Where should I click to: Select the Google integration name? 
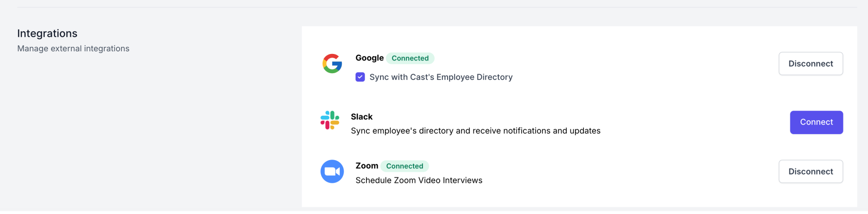[x=369, y=58]
